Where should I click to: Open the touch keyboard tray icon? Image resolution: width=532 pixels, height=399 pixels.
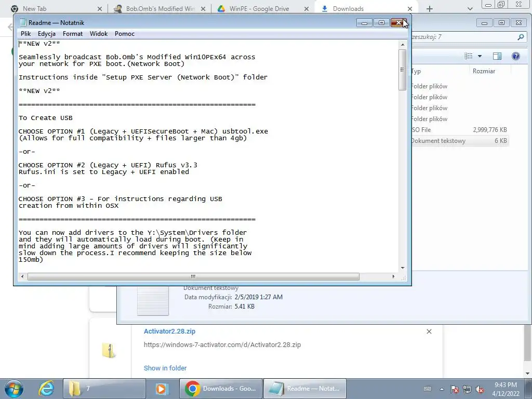coord(428,389)
